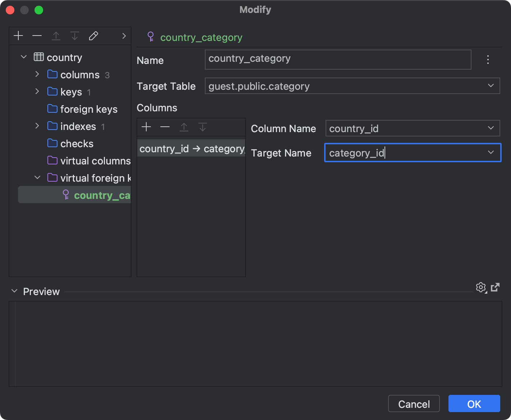
Task: Open preview in editor via the external-window icon
Action: click(496, 287)
